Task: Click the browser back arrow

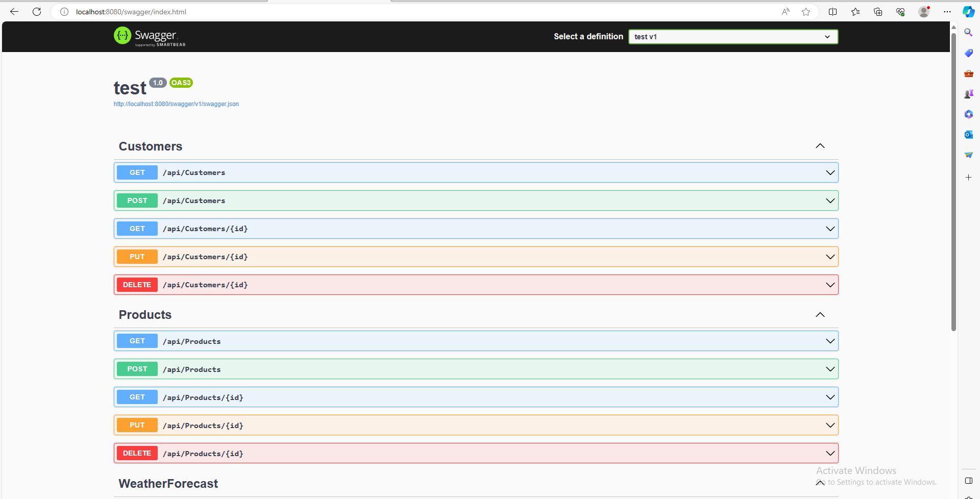Action: point(14,12)
